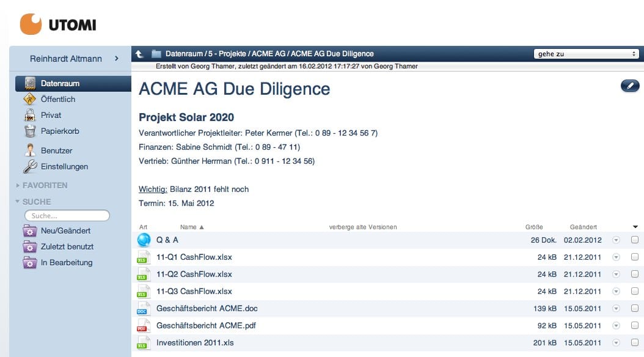Screen dimensions: 644x357
Task: Collapse the SUCHE section
Action: [x=18, y=202]
